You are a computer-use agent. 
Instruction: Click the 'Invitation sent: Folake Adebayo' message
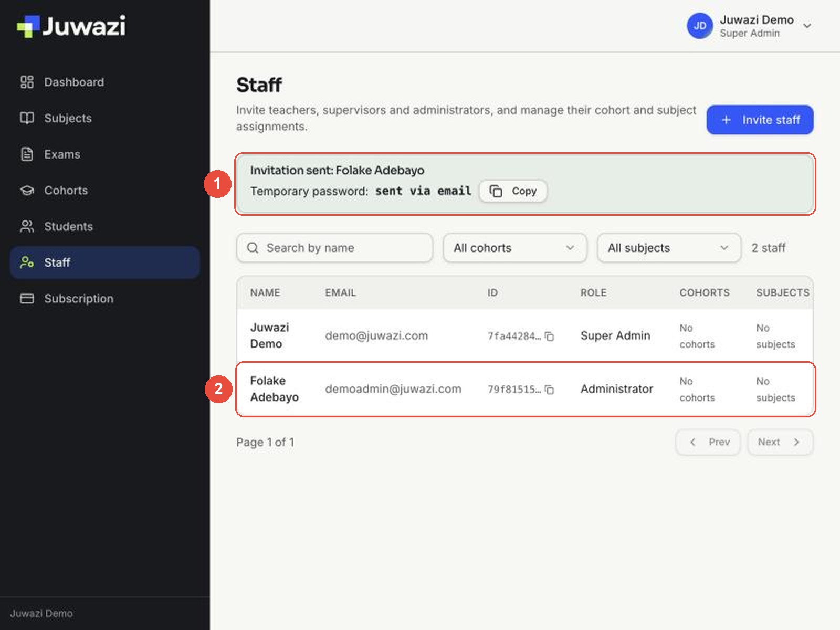(337, 170)
